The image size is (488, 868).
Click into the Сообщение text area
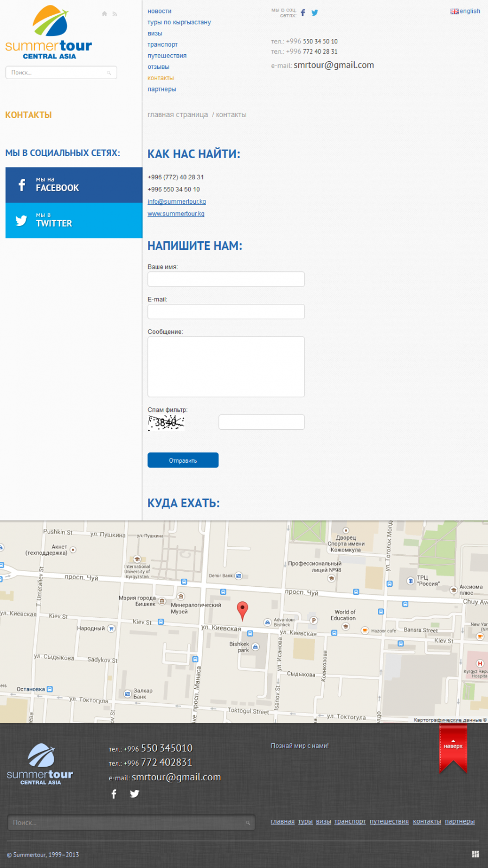[x=226, y=367]
